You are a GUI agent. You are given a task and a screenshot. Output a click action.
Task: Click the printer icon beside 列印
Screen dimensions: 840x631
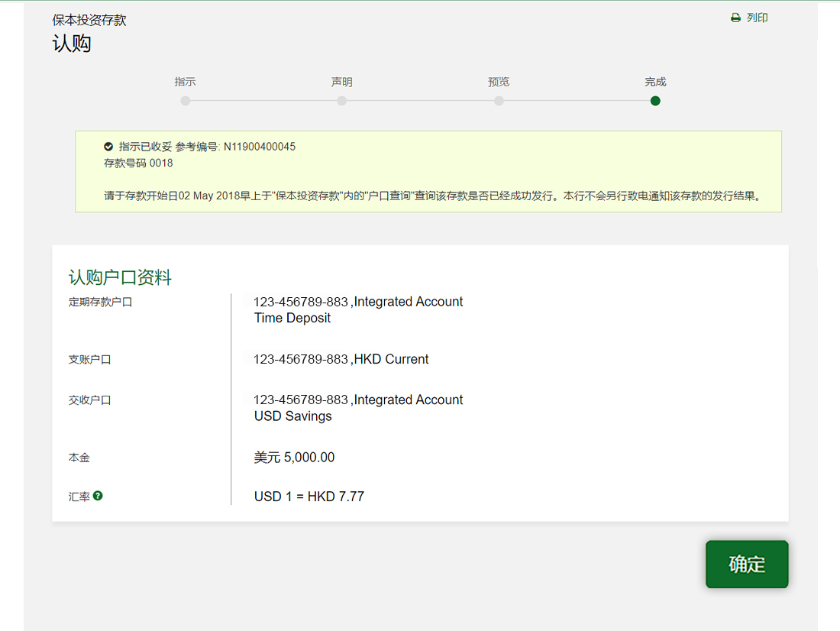click(735, 18)
